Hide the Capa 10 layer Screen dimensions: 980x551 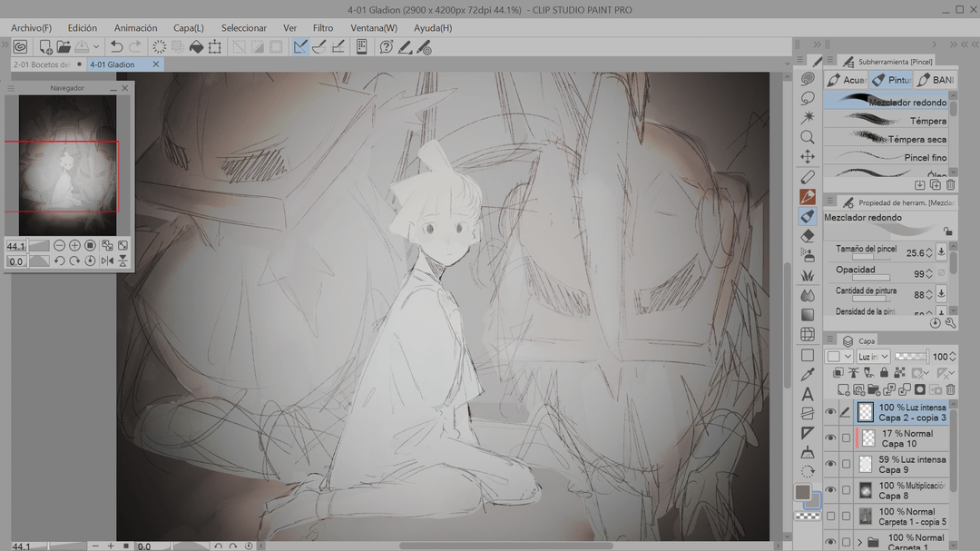coord(830,438)
